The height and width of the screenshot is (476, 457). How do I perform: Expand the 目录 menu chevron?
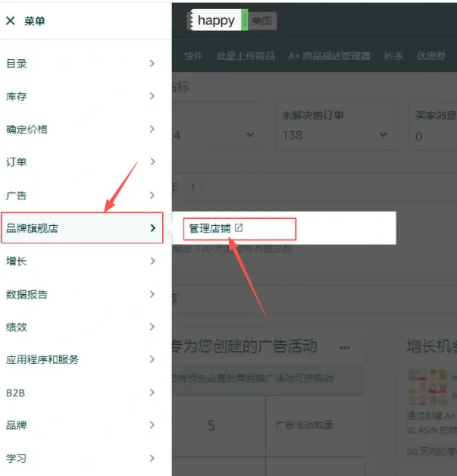pyautogui.click(x=152, y=64)
